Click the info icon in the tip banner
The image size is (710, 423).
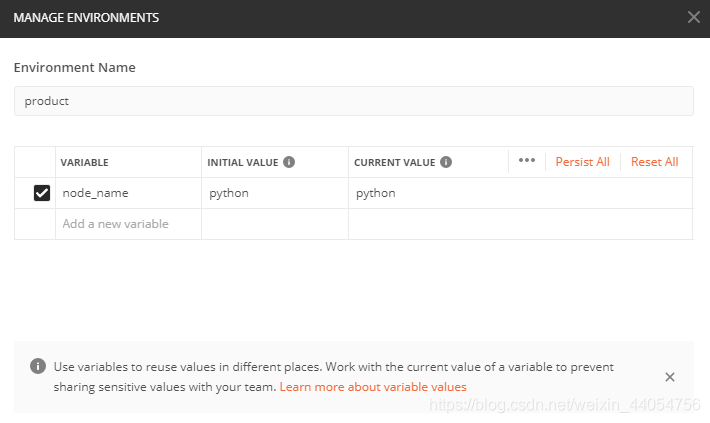click(37, 366)
